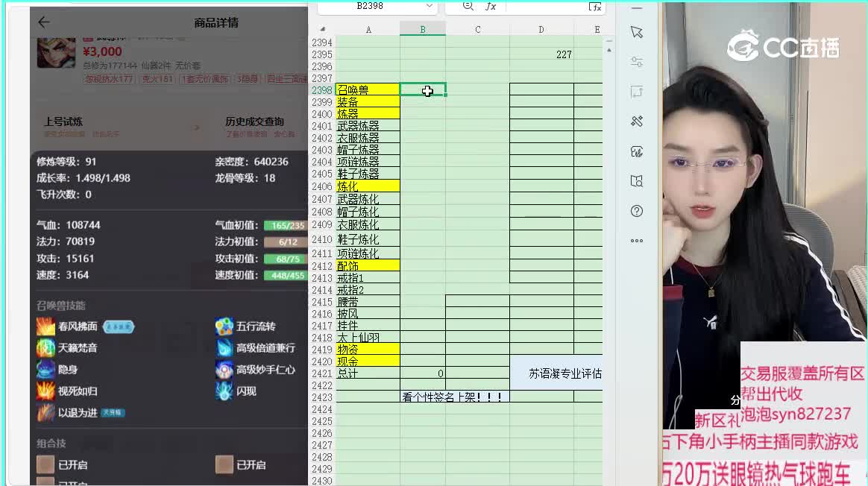
Task: Select the 总计 cell
Action: pos(368,373)
